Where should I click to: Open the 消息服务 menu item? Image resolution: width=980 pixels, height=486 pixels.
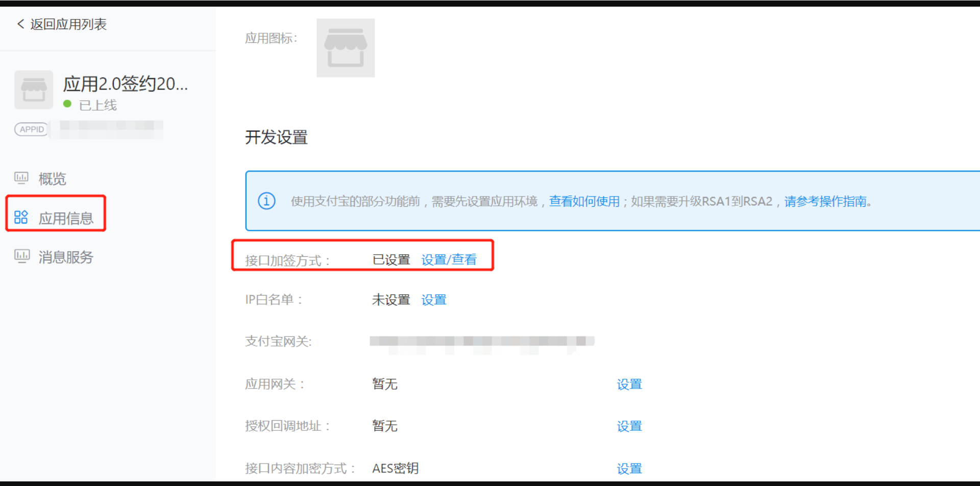click(66, 257)
